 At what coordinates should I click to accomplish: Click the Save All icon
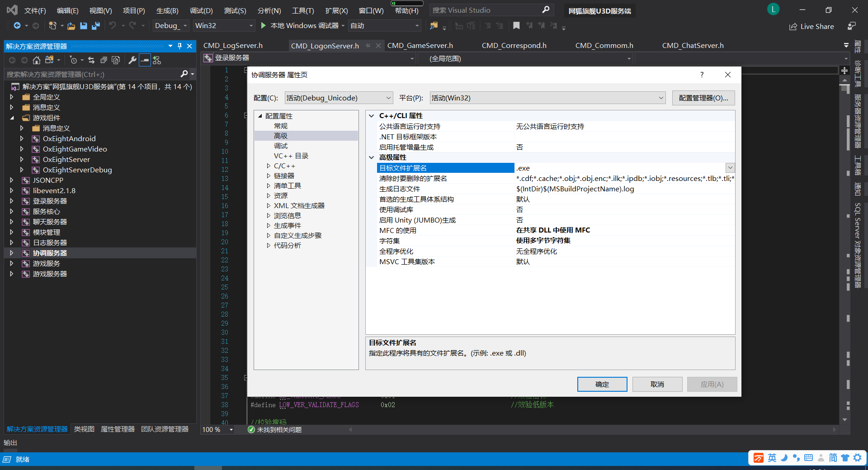(95, 26)
